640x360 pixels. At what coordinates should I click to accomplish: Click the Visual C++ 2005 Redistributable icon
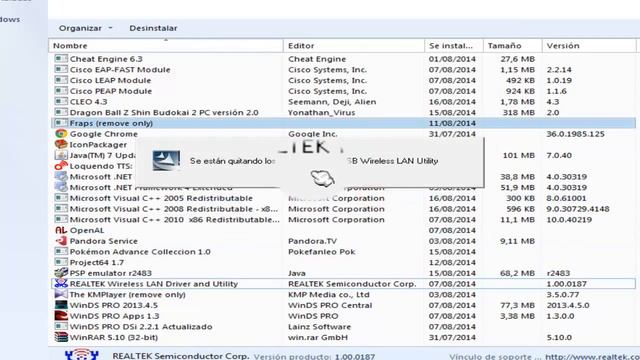coord(61,198)
